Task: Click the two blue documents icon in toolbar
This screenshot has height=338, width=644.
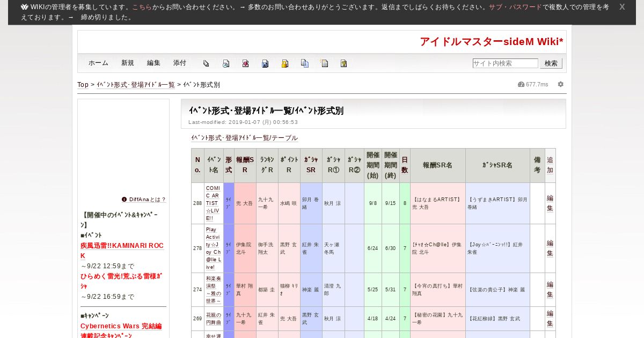Action: (x=305, y=63)
